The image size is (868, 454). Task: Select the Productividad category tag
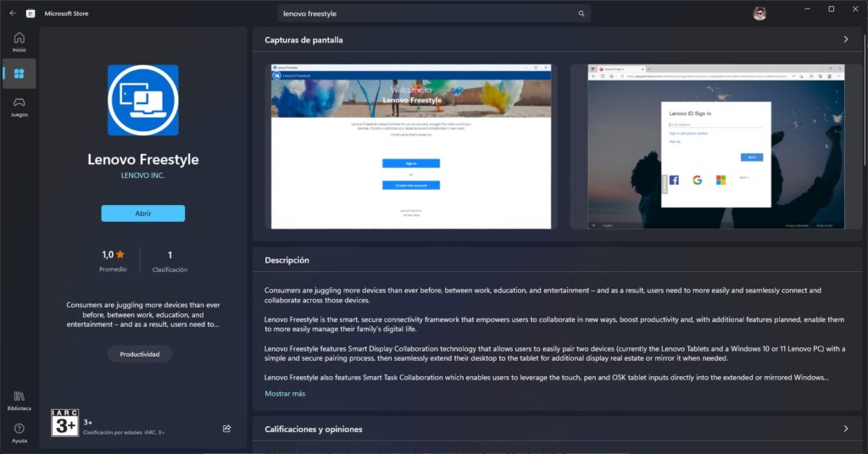(140, 354)
